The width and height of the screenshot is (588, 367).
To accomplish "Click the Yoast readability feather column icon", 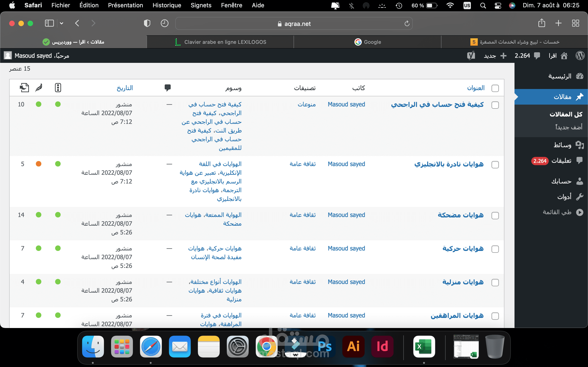I will point(39,88).
